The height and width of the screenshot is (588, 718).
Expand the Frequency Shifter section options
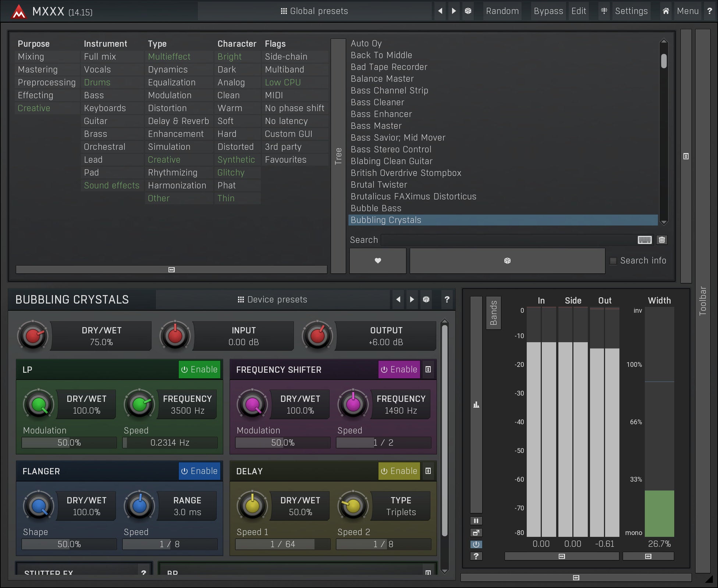pyautogui.click(x=428, y=369)
